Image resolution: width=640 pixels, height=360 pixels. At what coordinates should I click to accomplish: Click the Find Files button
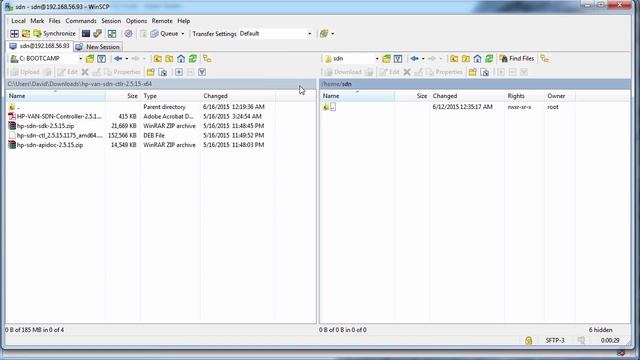pyautogui.click(x=517, y=59)
